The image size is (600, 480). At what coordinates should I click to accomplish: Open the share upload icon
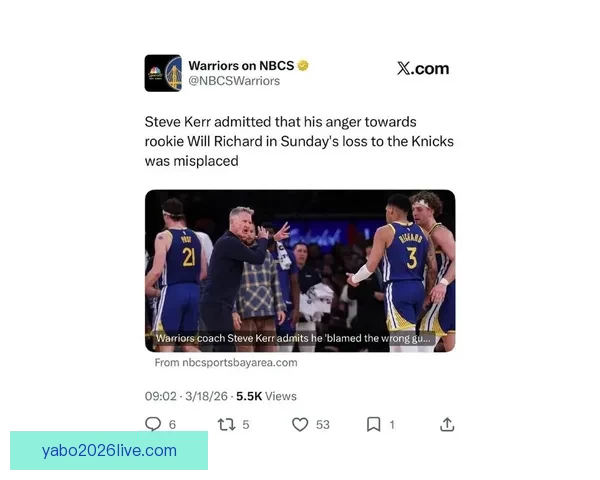point(447,424)
